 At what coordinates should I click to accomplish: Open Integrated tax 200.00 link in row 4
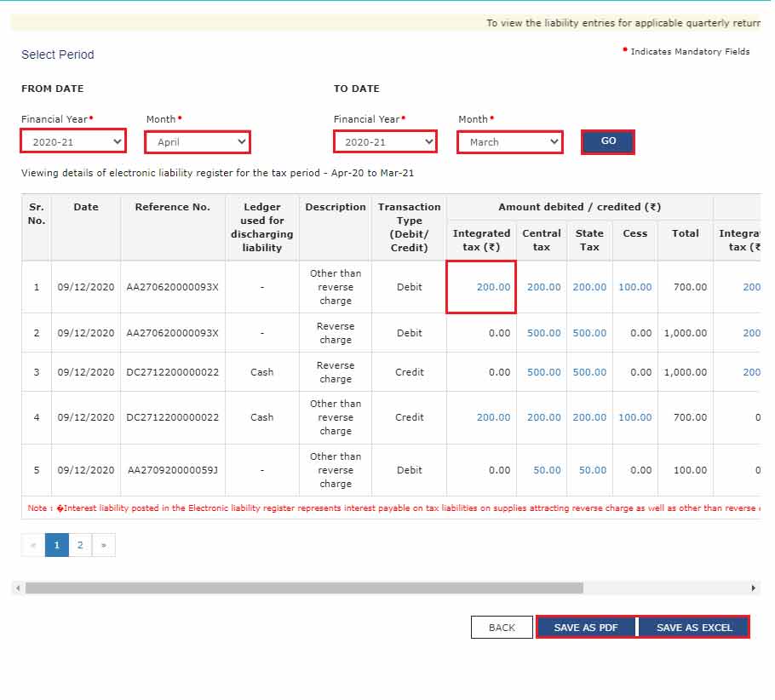click(x=493, y=417)
